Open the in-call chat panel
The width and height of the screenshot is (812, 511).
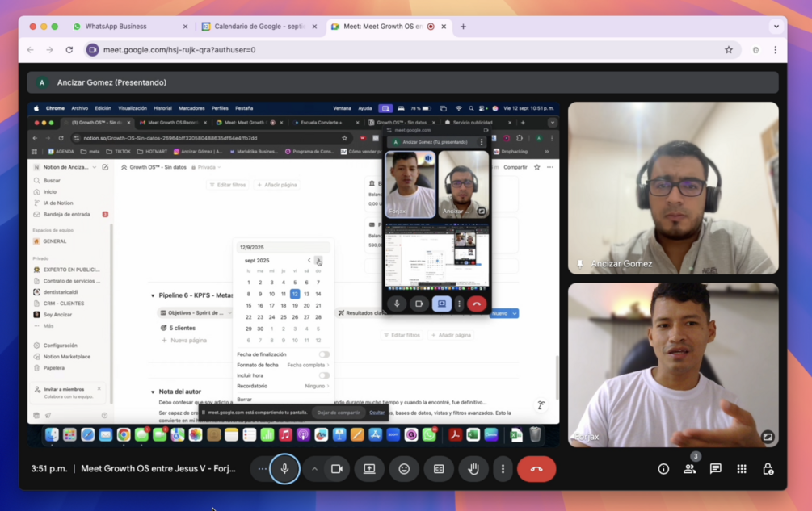(716, 469)
